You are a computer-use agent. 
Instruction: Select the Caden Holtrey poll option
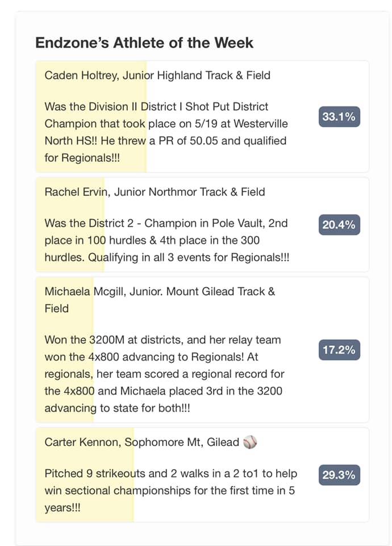click(202, 116)
